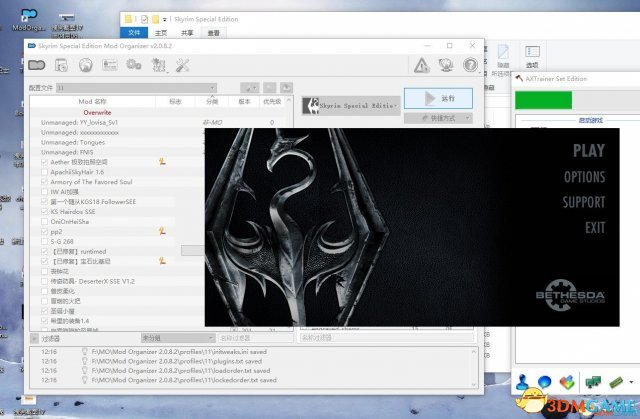Expand the profile selection dropdown
The width and height of the screenshot is (640, 419).
click(x=136, y=88)
